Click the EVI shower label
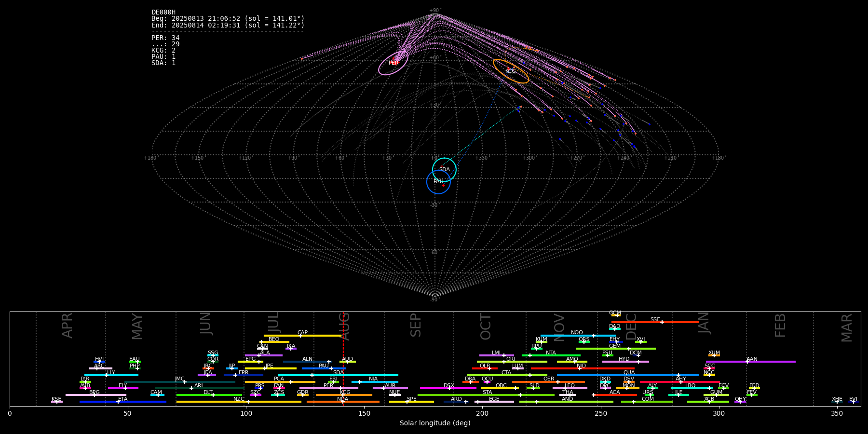The height and width of the screenshot is (434, 868). tap(853, 399)
